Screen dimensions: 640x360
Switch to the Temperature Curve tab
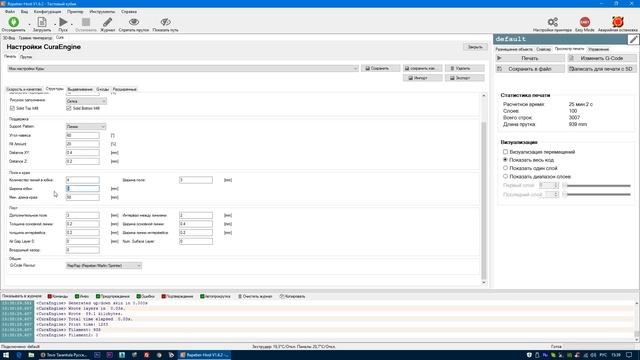click(35, 38)
